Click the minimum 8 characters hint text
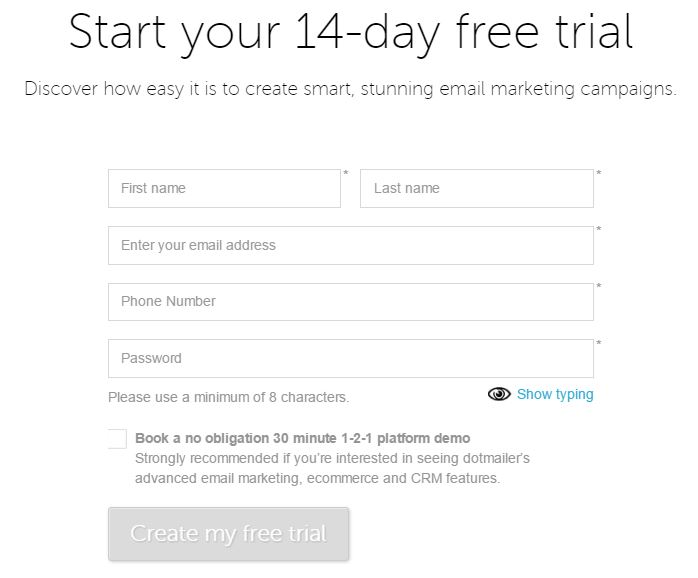Image resolution: width=698 pixels, height=578 pixels. (x=228, y=397)
